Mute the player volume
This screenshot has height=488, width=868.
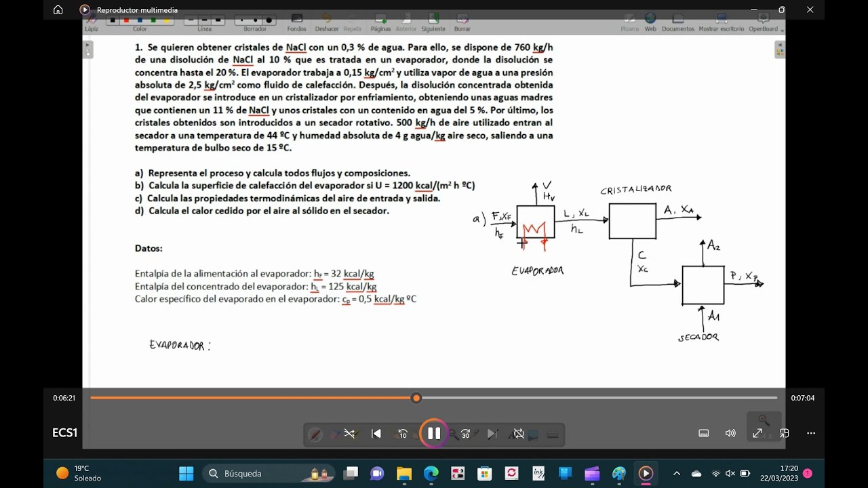pos(730,433)
